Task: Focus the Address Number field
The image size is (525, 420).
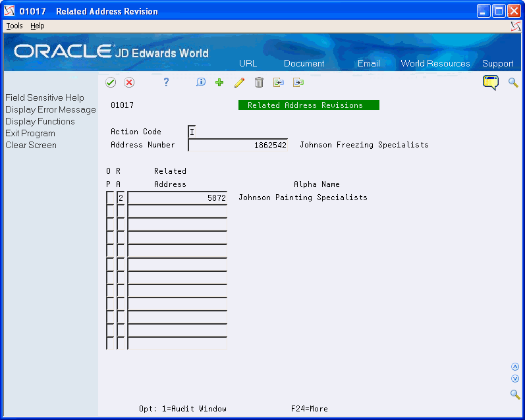Action: coord(238,145)
